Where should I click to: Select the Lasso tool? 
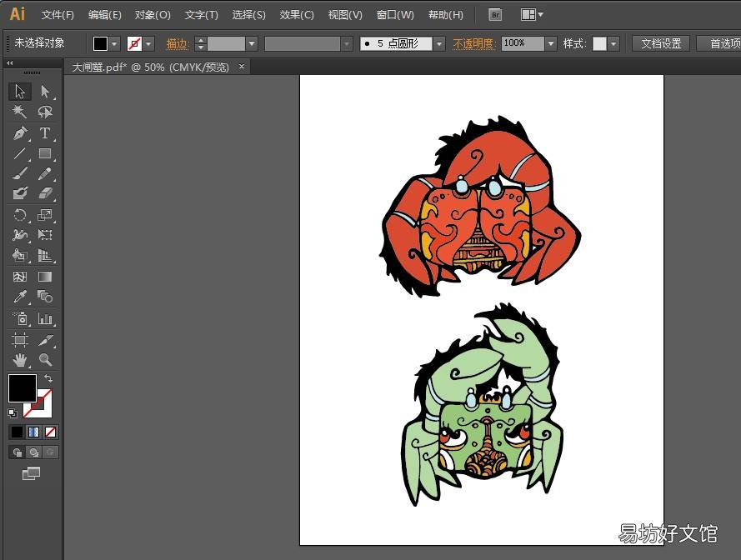[45, 112]
